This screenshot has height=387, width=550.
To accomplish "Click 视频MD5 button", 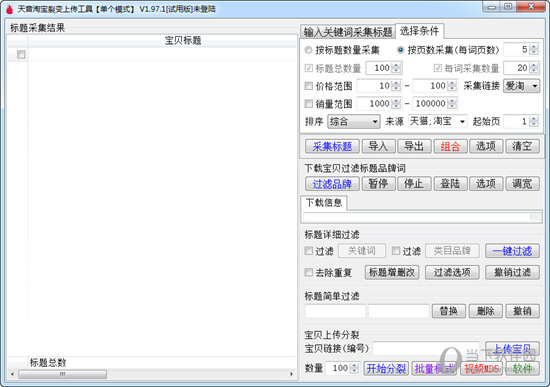I will pos(481,368).
